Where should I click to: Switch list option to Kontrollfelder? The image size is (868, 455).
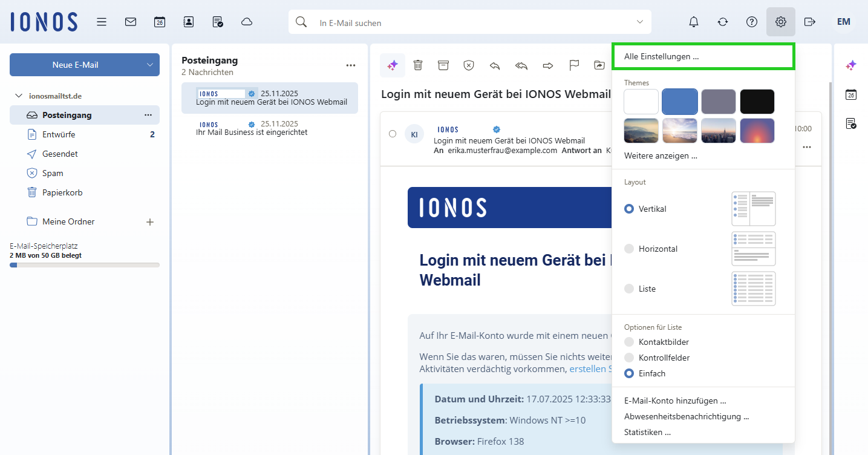point(629,357)
